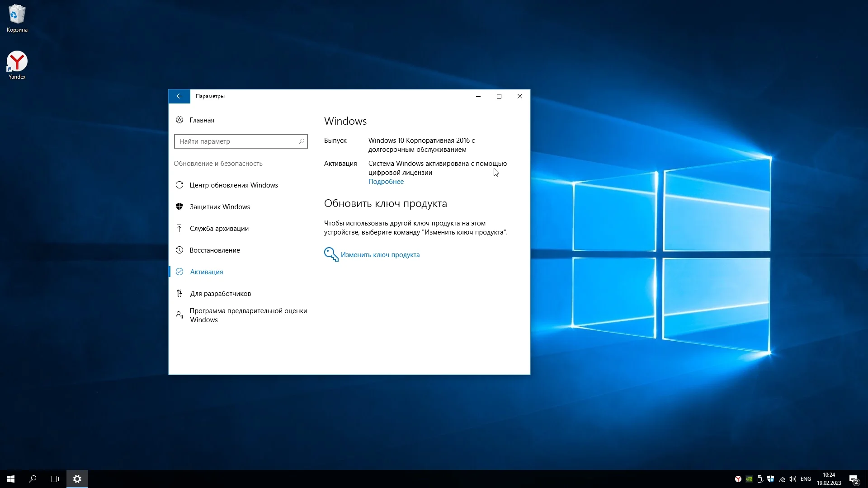Click the search magnifier in Найти параметр
The width and height of the screenshot is (868, 488).
[x=302, y=141]
